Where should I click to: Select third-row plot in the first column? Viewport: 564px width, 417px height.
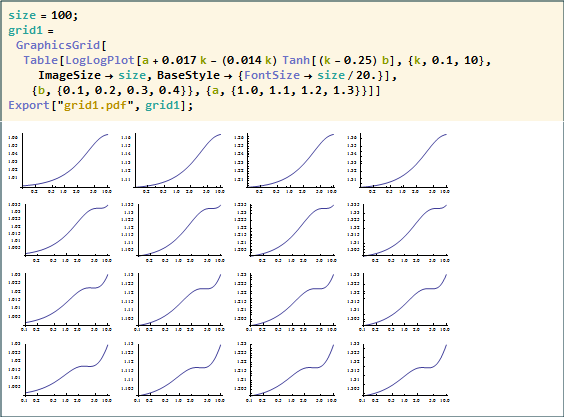point(60,302)
